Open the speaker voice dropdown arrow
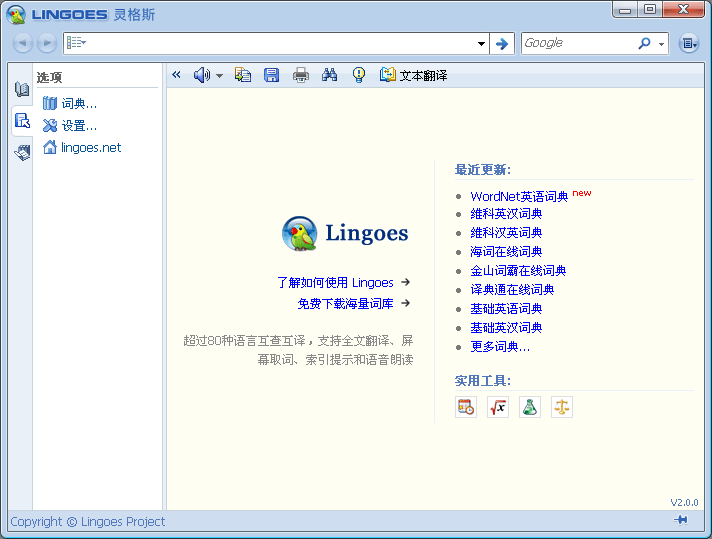The width and height of the screenshot is (712, 539). tap(219, 76)
